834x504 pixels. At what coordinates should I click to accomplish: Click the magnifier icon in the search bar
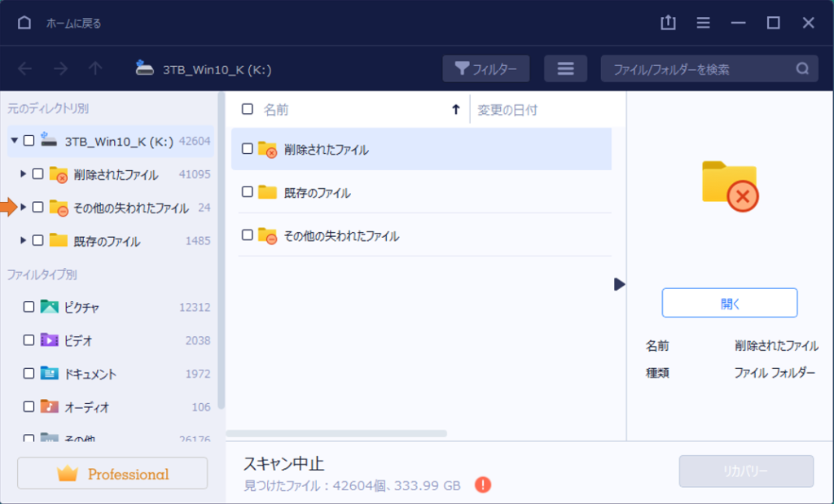[802, 68]
